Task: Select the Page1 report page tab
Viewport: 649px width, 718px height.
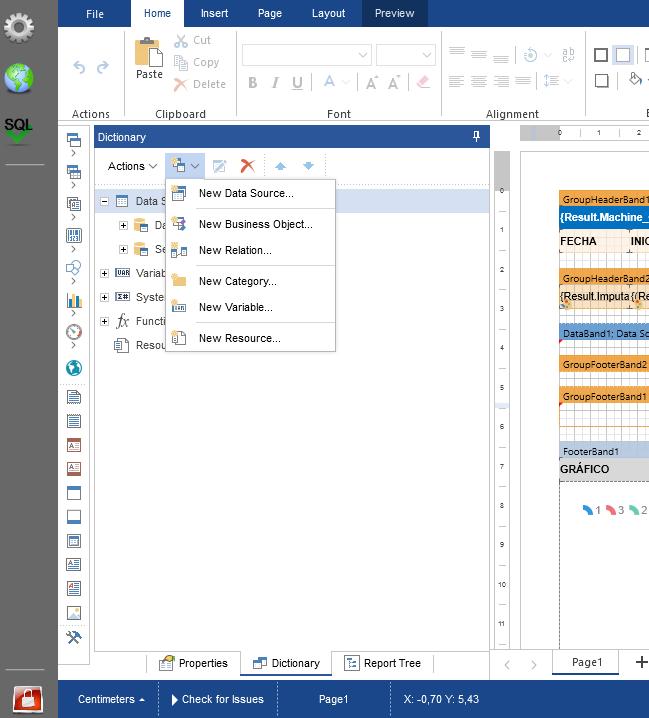Action: coord(586,663)
